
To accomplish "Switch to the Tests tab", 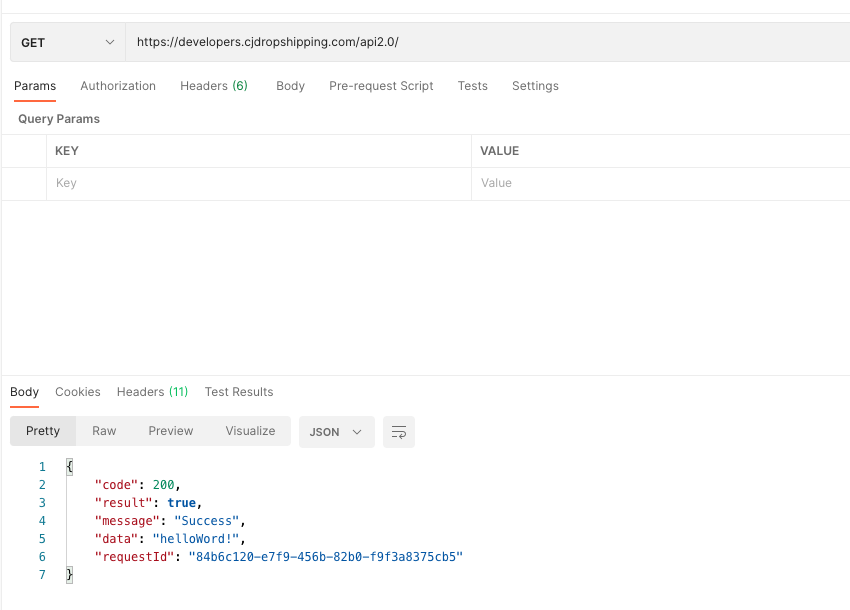I will pos(472,86).
